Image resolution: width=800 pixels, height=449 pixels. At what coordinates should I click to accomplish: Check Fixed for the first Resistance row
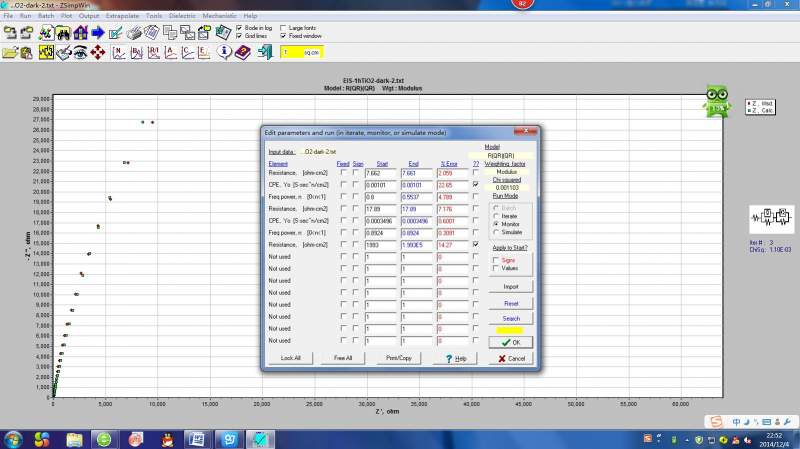click(x=343, y=172)
